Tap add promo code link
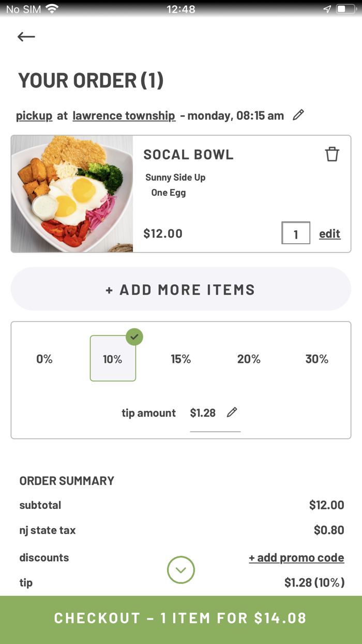Screen dimensions: 362x644 pos(296,558)
